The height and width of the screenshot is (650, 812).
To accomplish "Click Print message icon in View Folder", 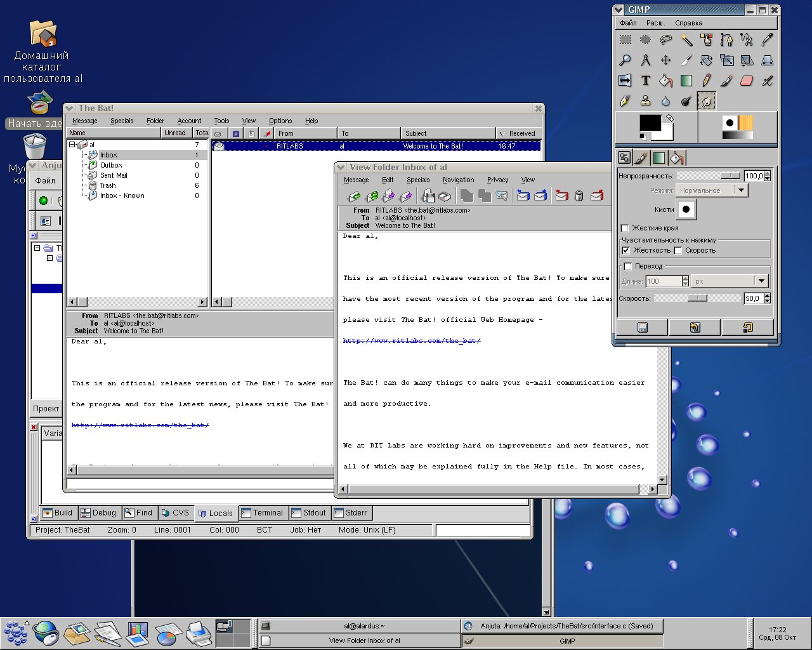I will click(445, 196).
